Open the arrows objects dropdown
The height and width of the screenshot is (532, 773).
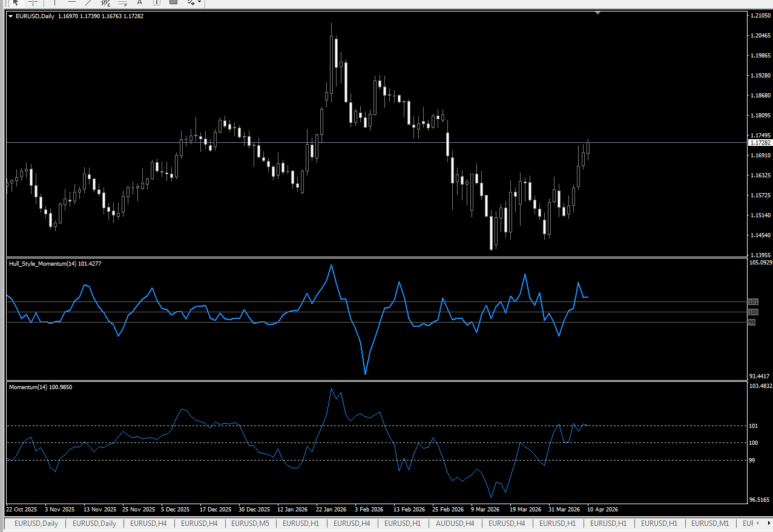point(194,2)
